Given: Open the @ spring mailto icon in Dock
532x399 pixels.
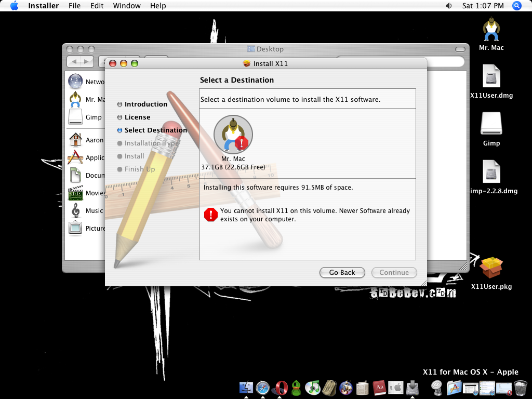Looking at the screenshot, I should pyautogui.click(x=437, y=388).
